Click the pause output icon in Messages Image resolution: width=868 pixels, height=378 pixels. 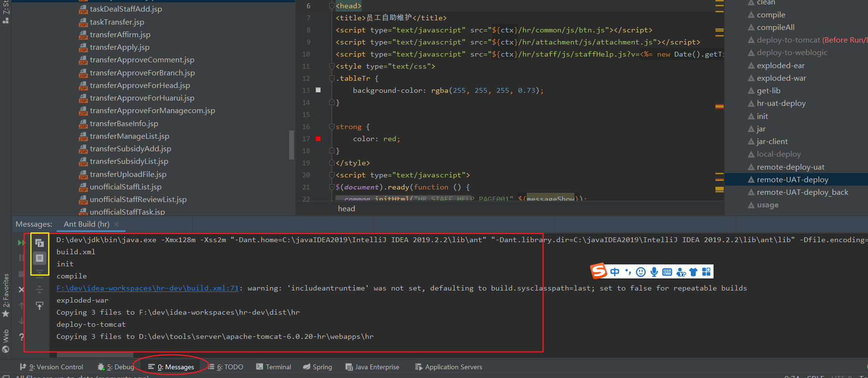click(21, 258)
